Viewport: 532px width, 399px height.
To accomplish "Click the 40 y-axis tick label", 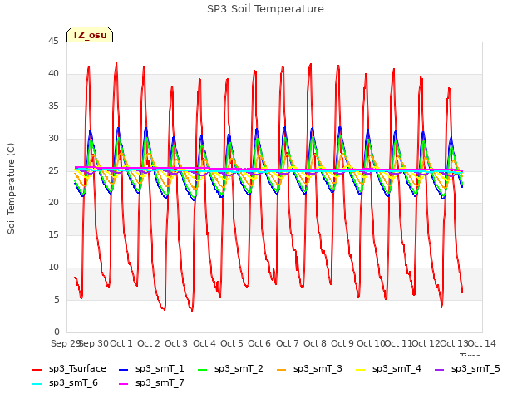I will 53,74.
